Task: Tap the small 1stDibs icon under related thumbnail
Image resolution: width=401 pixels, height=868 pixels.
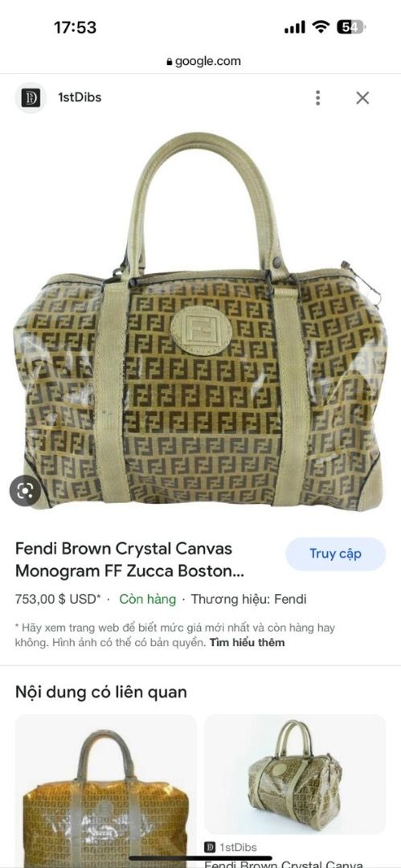Action: coord(210,847)
